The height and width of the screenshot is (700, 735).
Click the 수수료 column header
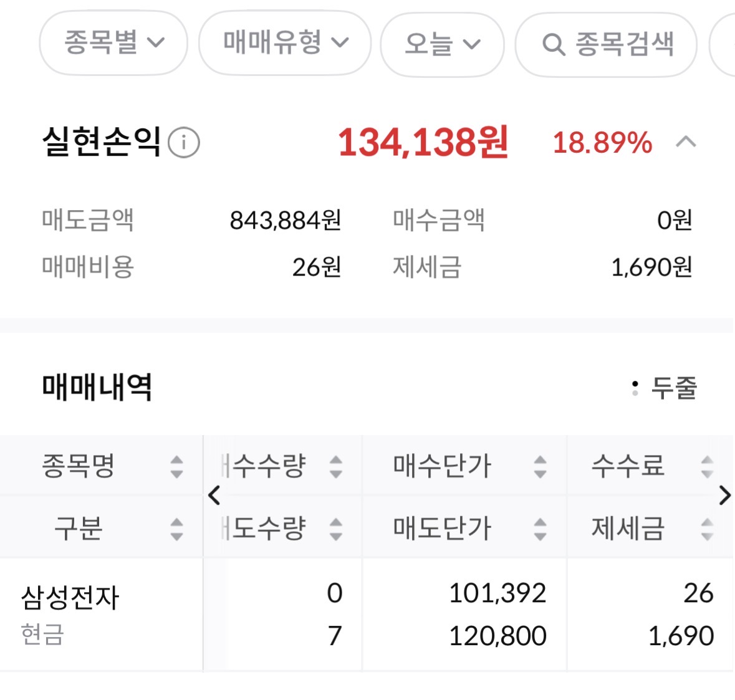(628, 466)
